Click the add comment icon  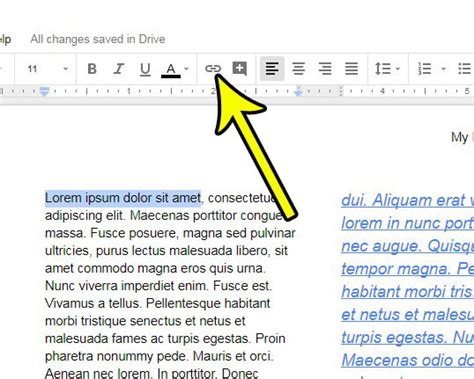click(x=240, y=69)
